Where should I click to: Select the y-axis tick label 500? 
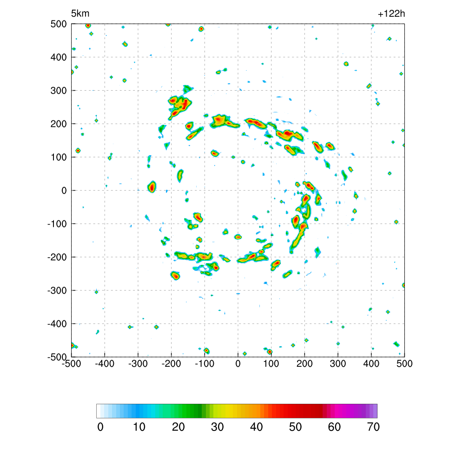tap(59, 24)
